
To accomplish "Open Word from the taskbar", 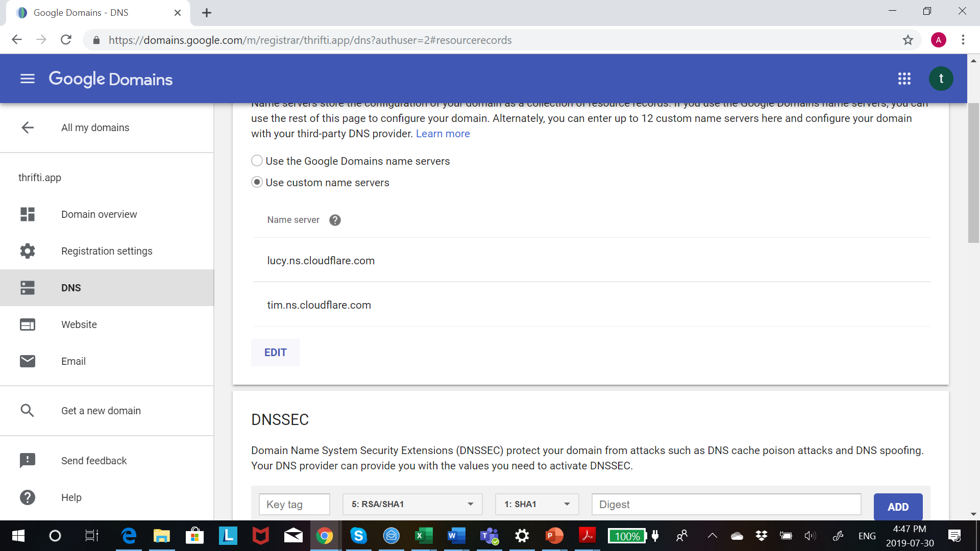I will point(456,536).
